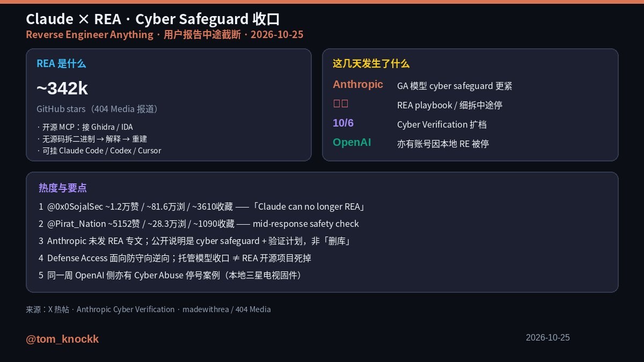Click the 来源 source line text

(148, 309)
